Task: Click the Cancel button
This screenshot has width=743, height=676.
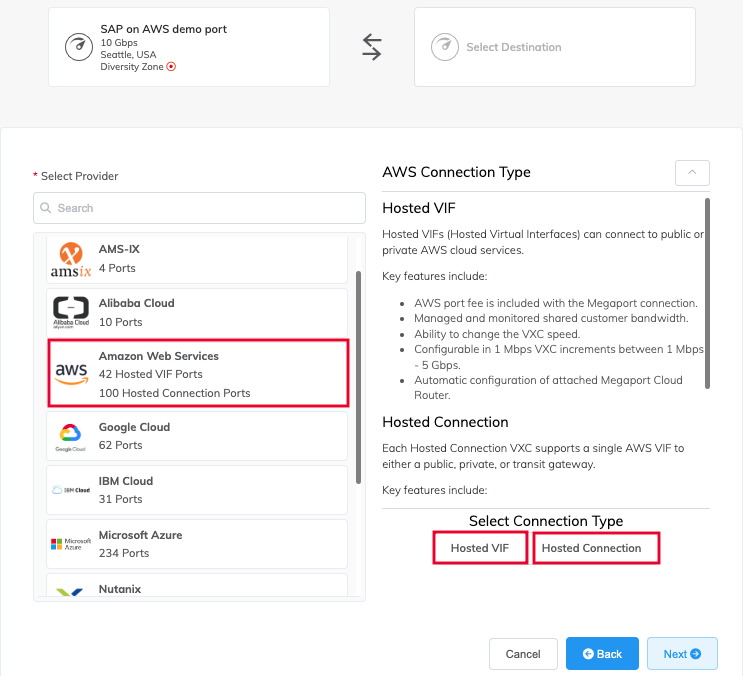Action: point(523,654)
